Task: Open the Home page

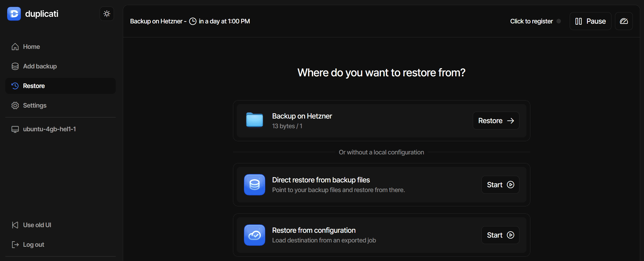Action: tap(61, 47)
